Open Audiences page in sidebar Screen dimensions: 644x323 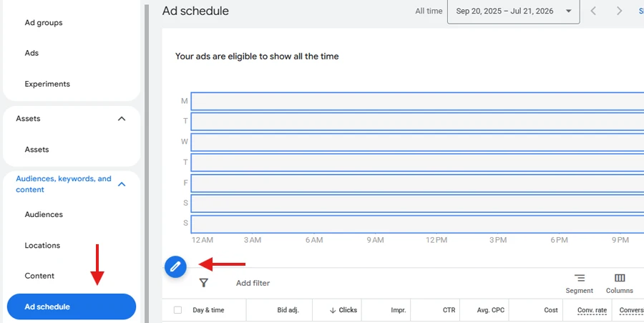44,215
